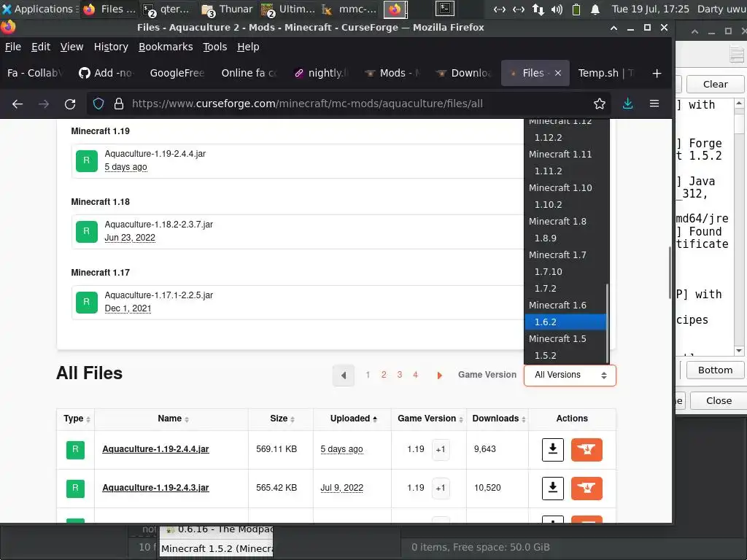Open the History menu
Screen dimensions: 747x560
pos(111,47)
